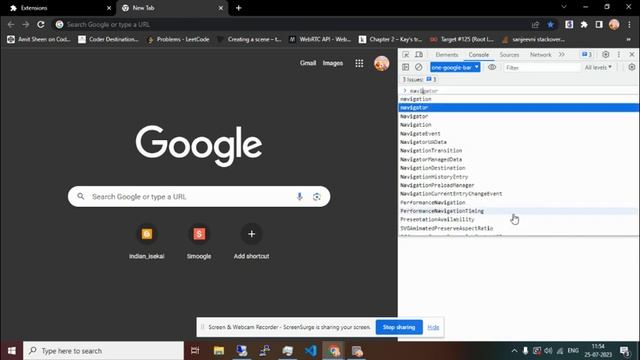Select NavigationDestination suggestion

pos(518,168)
